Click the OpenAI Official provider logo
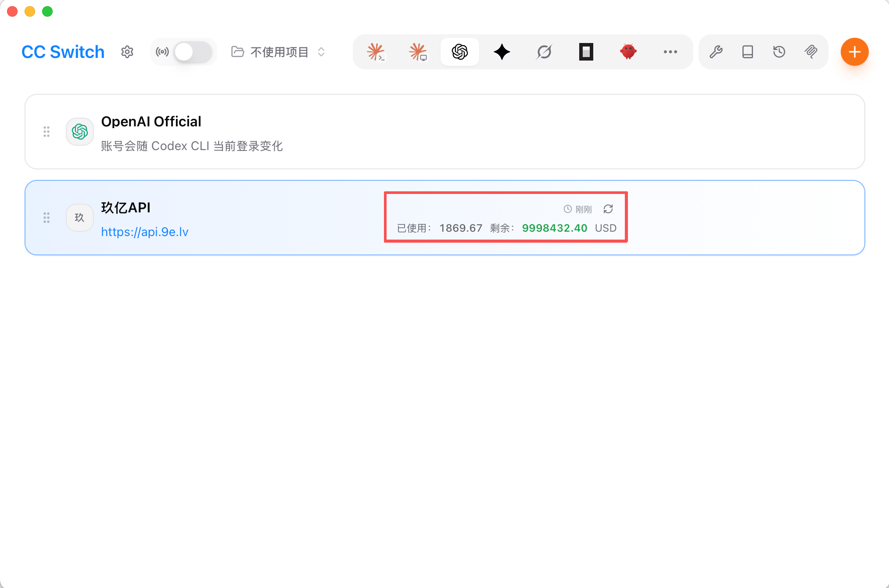This screenshot has height=588, width=889. pos(80,132)
